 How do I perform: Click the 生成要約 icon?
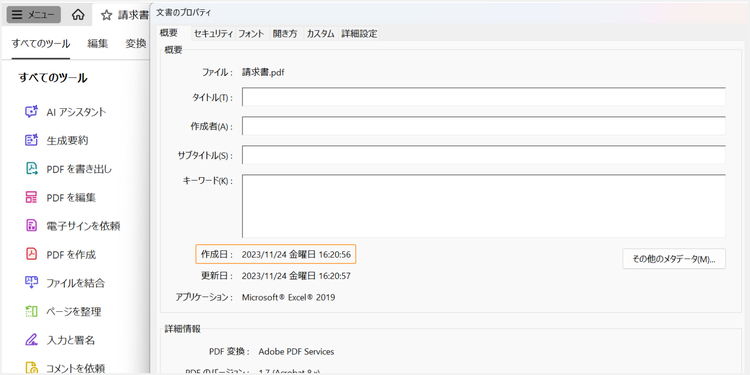pos(31,141)
